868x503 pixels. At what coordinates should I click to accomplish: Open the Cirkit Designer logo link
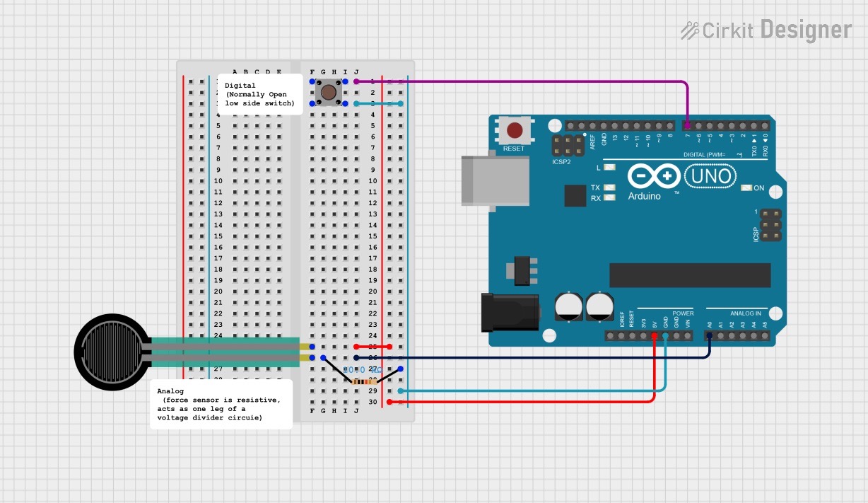(766, 30)
